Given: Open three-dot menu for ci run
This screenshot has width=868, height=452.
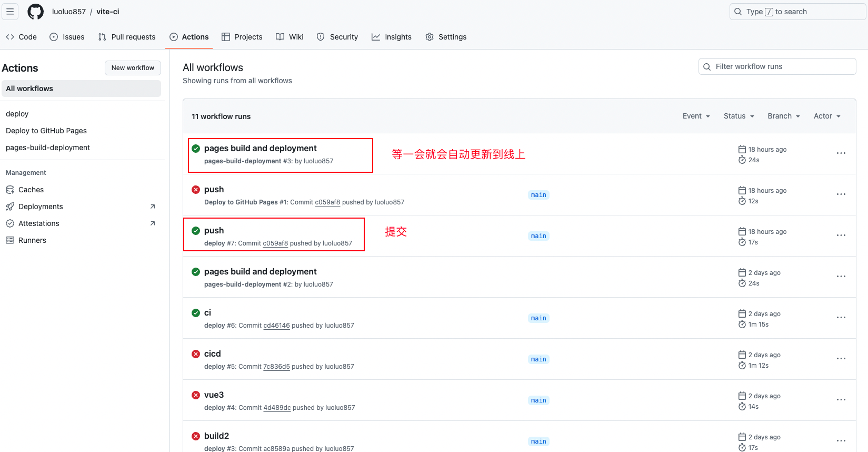Looking at the screenshot, I should [x=841, y=318].
